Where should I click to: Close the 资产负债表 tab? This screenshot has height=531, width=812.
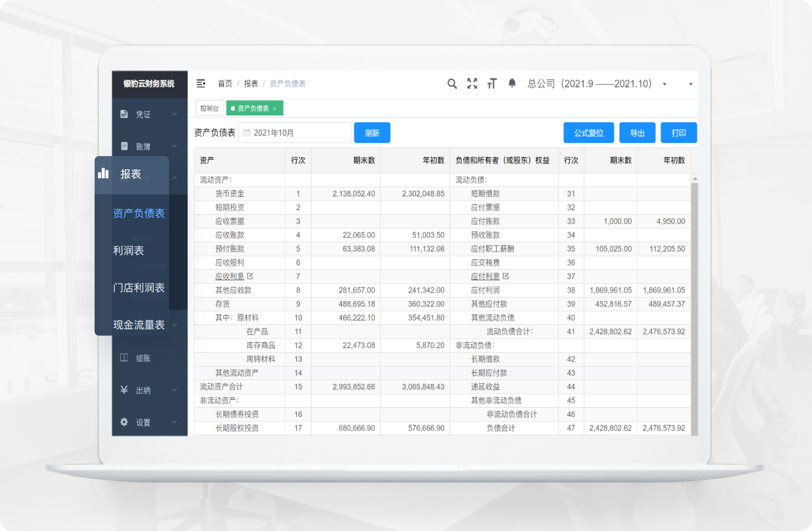275,109
